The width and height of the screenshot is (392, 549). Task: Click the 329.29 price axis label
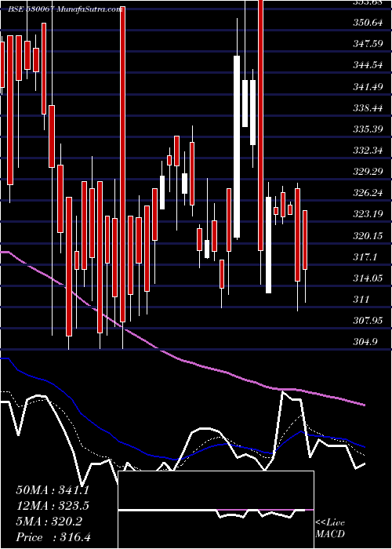pyautogui.click(x=367, y=172)
